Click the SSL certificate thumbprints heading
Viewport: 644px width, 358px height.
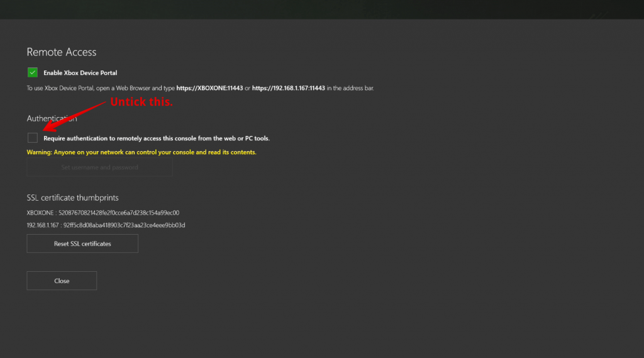tap(73, 198)
